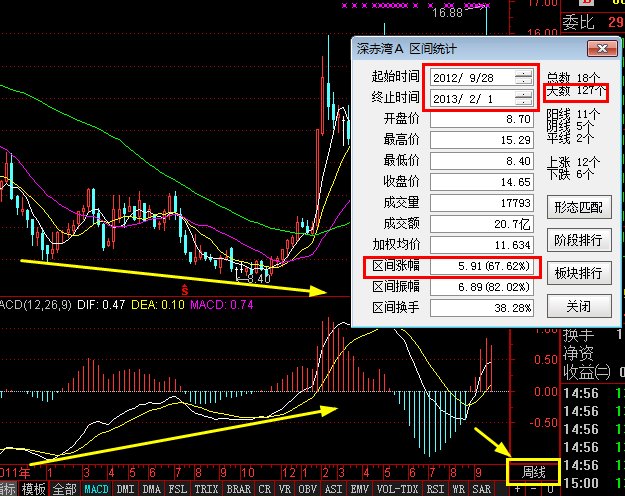
Task: Click the 关闭 button in the dialog
Action: pyautogui.click(x=577, y=305)
